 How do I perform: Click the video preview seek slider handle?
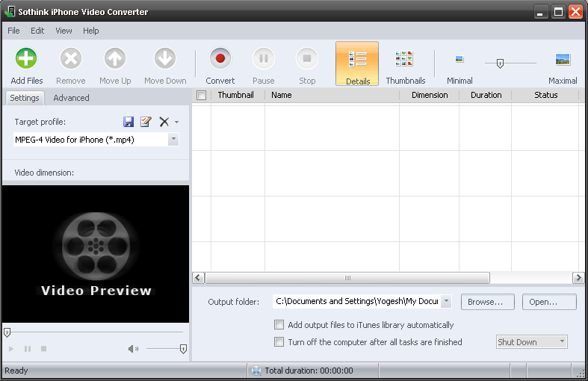coord(7,332)
